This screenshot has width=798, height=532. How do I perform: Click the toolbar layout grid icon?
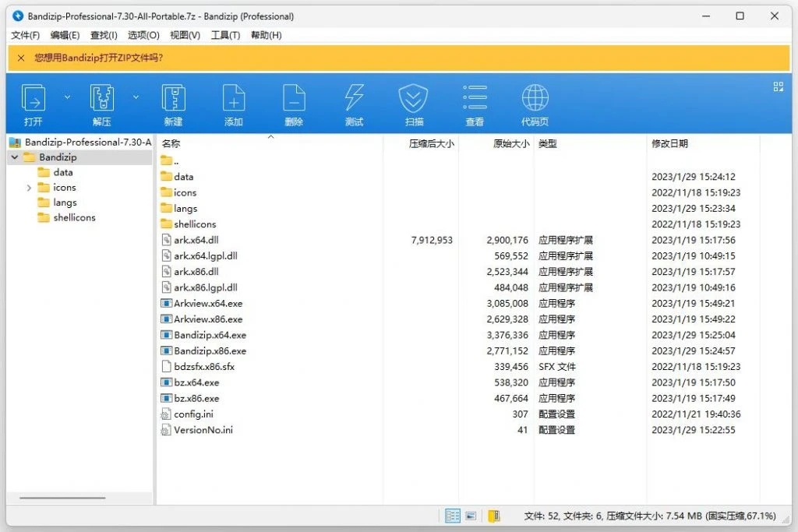click(779, 87)
